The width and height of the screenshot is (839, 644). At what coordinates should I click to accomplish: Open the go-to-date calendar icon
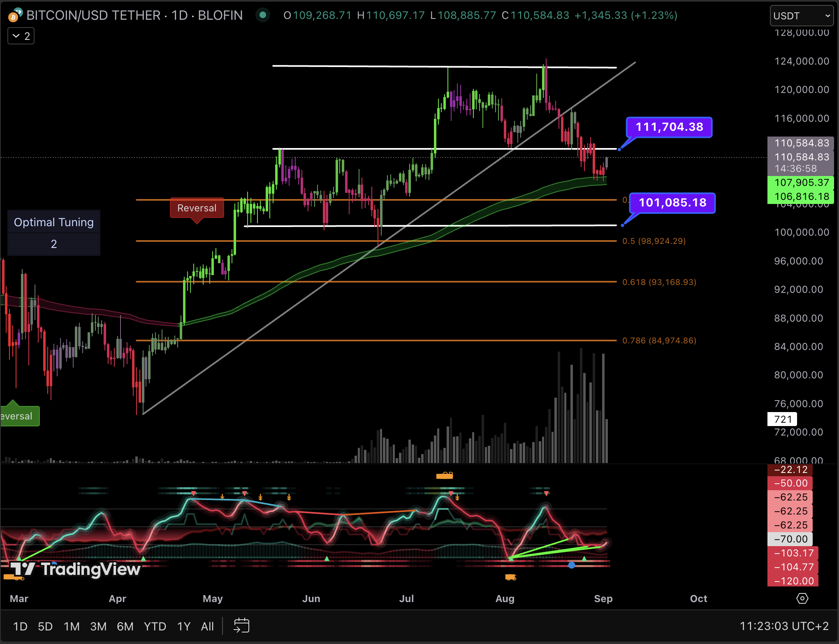(x=241, y=625)
